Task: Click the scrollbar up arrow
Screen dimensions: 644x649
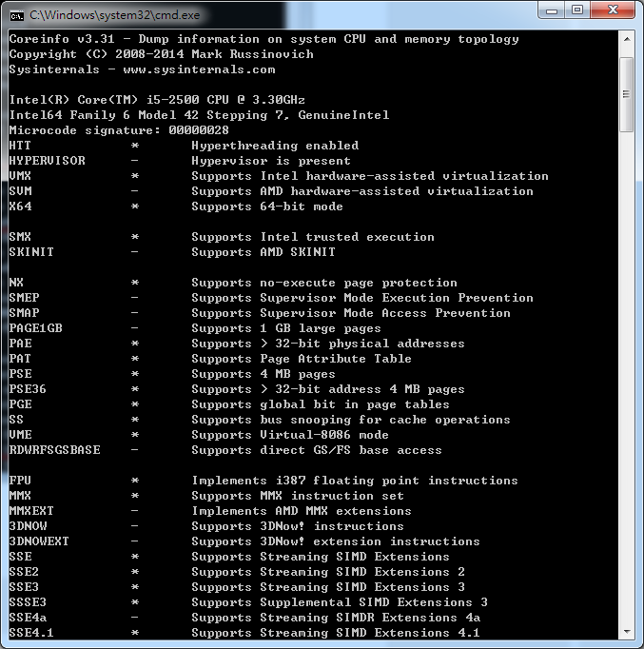Action: click(x=627, y=40)
